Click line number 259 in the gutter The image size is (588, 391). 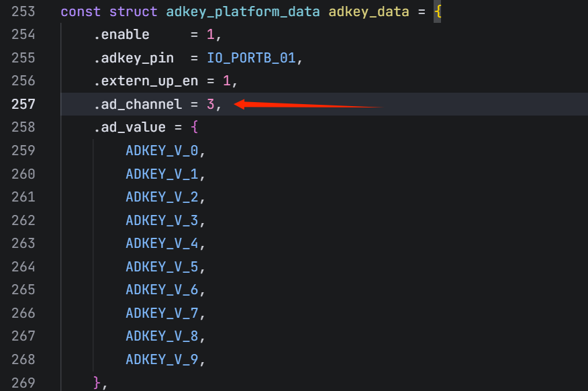[x=23, y=150]
